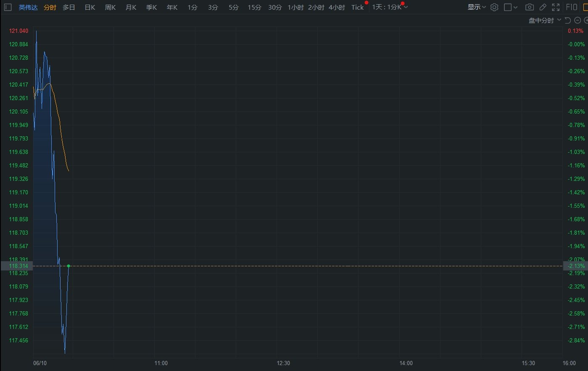Switch to the 周K weekly chart tab
Image resolution: width=588 pixels, height=371 pixels.
pos(110,7)
